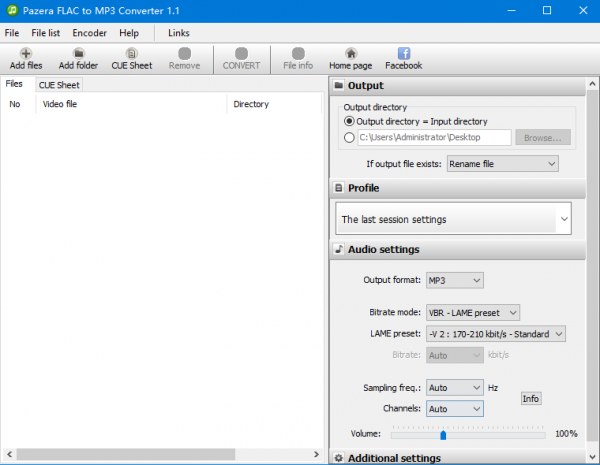
Task: Open the LAME preset dropdown
Action: coord(496,334)
